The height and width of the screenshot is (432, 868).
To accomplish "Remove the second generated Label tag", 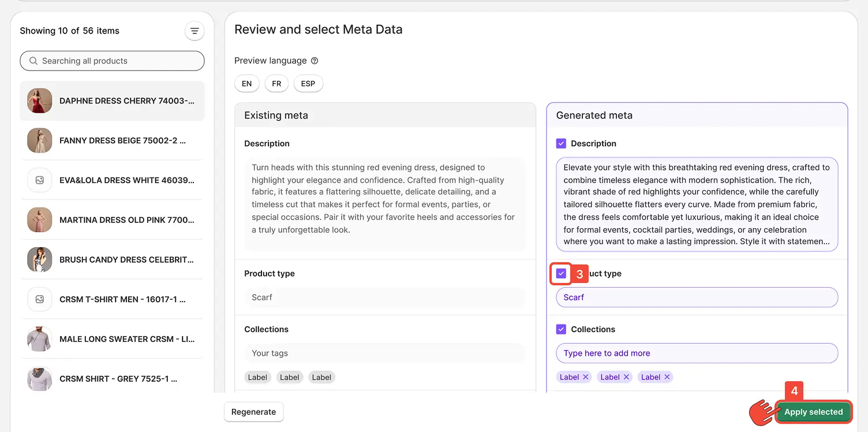I will 626,377.
